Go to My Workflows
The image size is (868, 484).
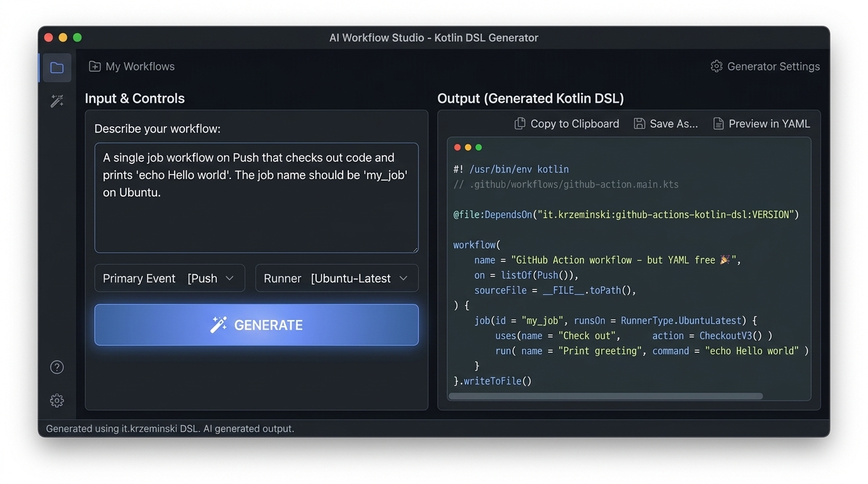(139, 66)
